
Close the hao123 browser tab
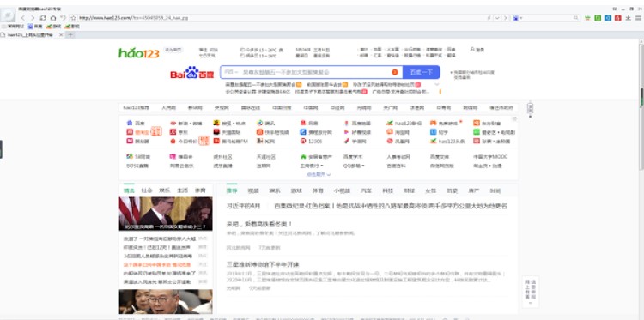(x=61, y=35)
